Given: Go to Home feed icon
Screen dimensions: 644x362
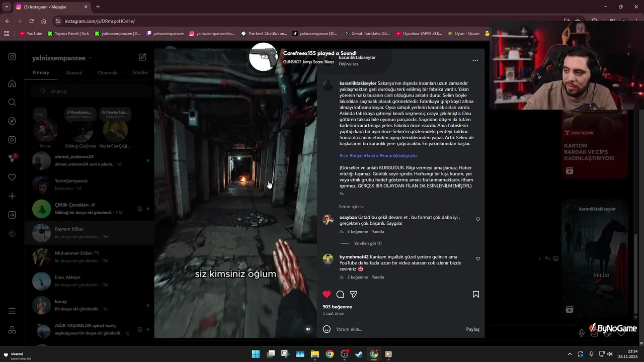Looking at the screenshot, I should tap(12, 83).
